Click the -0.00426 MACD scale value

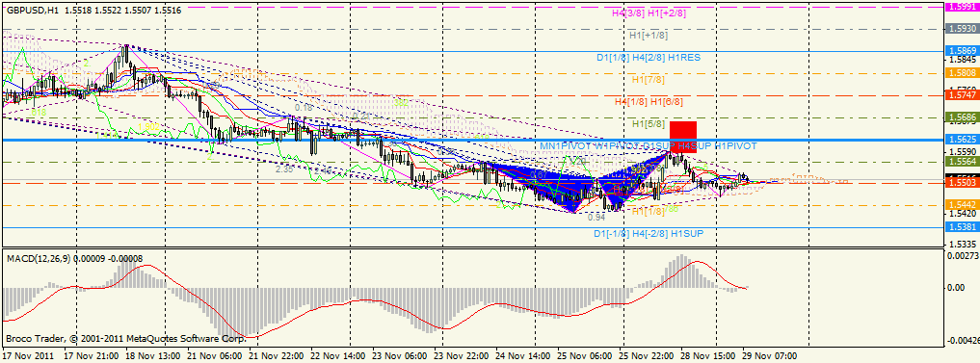(x=963, y=341)
